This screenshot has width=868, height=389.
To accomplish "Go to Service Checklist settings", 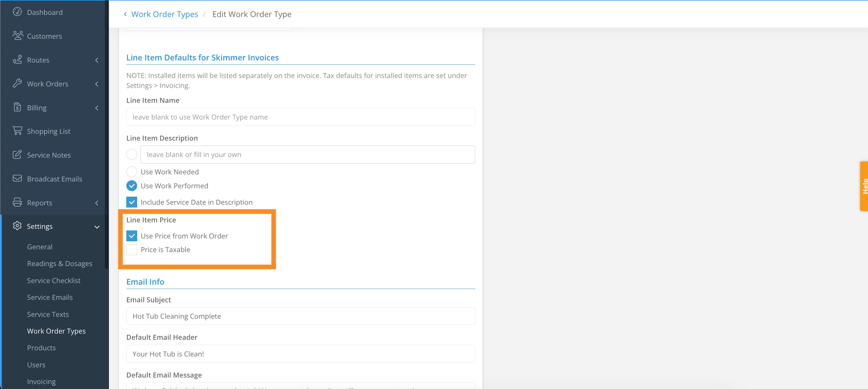I will (54, 281).
